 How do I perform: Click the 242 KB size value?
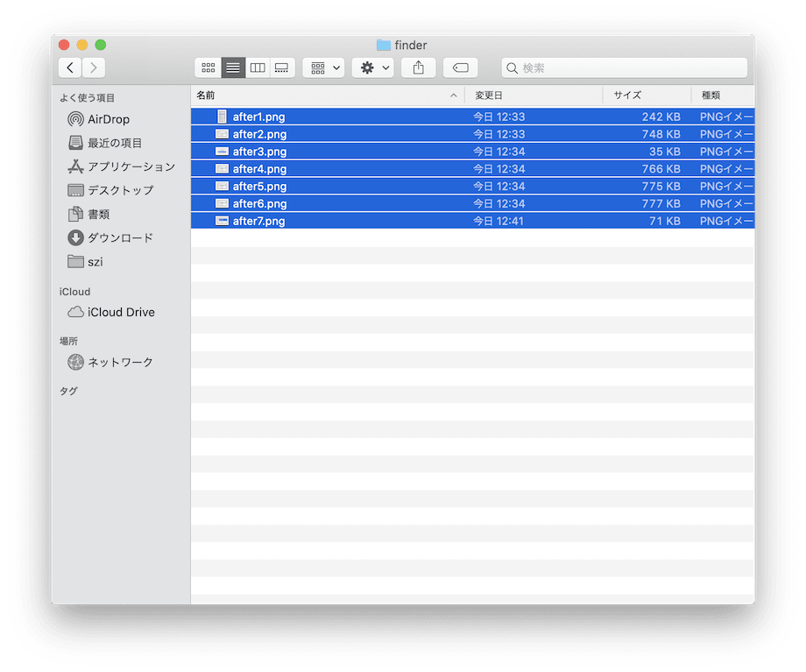661,117
